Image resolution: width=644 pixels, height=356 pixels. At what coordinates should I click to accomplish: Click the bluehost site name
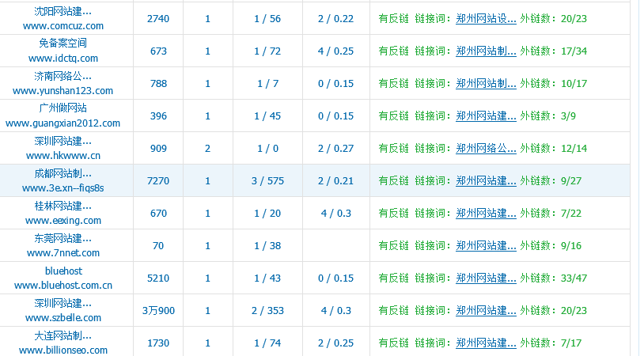(x=63, y=271)
